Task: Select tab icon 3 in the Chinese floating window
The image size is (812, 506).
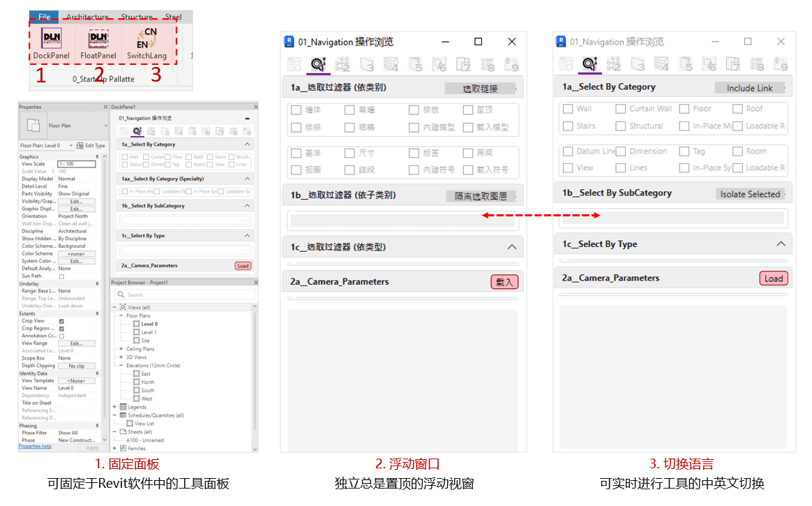Action: coord(366,65)
